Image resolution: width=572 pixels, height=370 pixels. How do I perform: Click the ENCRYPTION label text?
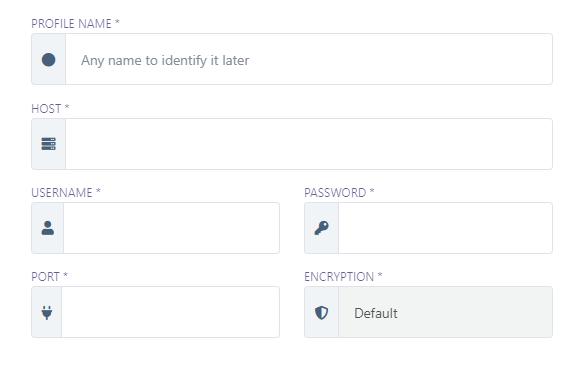(339, 277)
